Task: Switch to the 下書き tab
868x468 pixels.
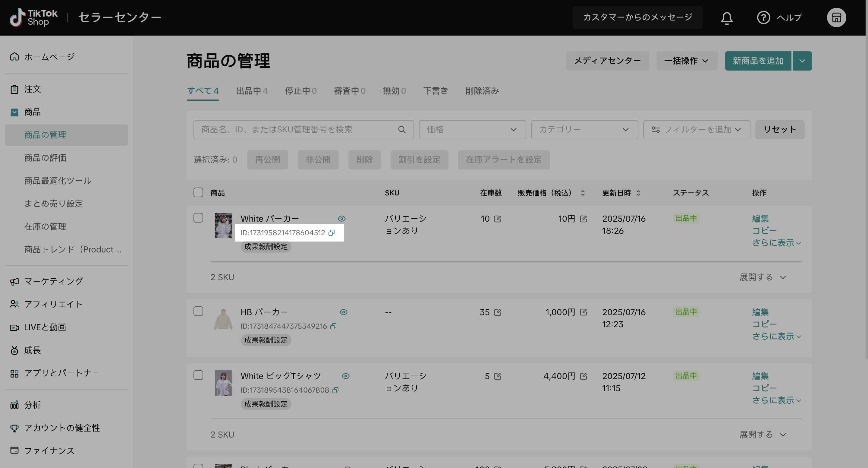Action: (x=435, y=91)
